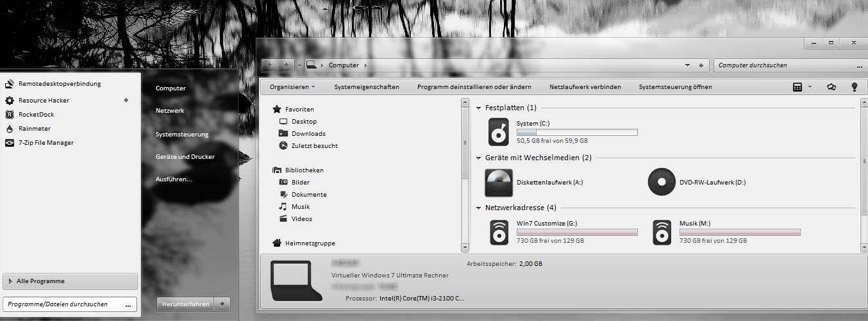Select DVD-RW-Laufwerk (D:) icon
The height and width of the screenshot is (321, 868).
pos(662,182)
